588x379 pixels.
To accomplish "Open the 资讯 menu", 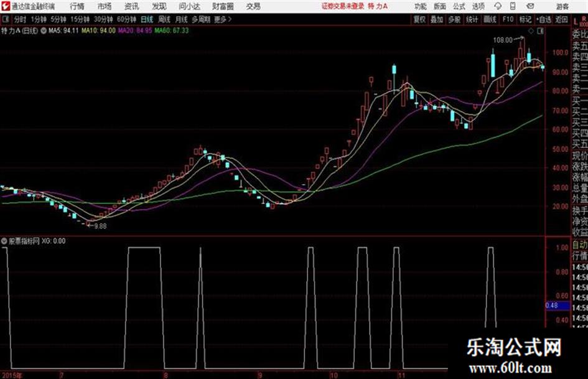I will click(132, 6).
